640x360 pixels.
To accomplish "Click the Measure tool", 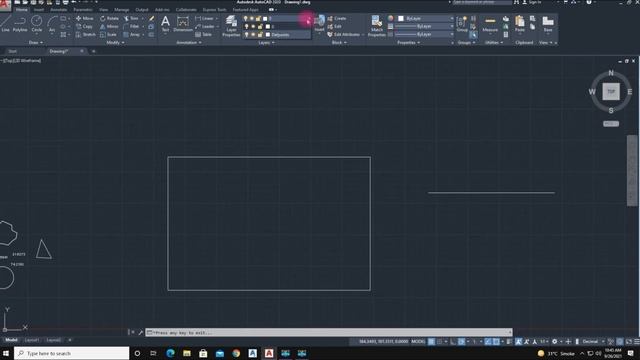I will (490, 24).
